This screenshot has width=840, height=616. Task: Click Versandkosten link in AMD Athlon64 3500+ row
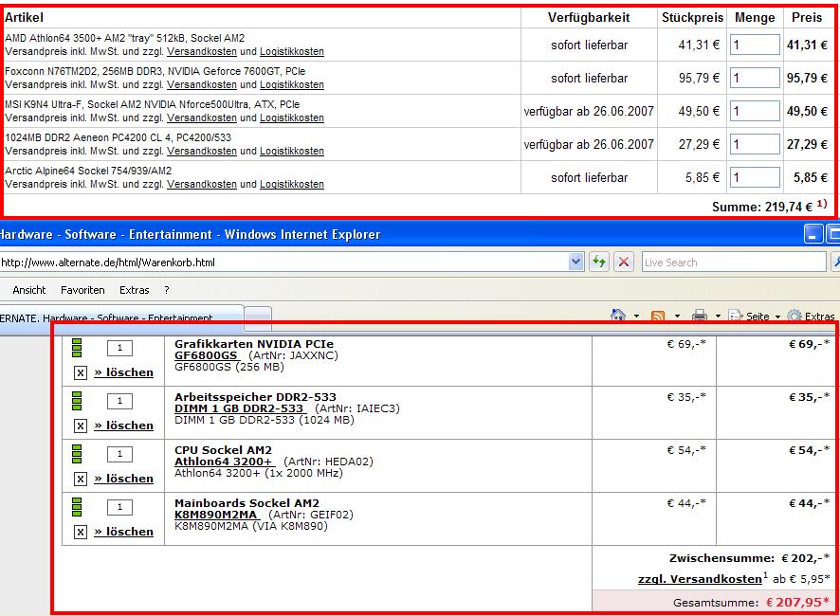202,51
